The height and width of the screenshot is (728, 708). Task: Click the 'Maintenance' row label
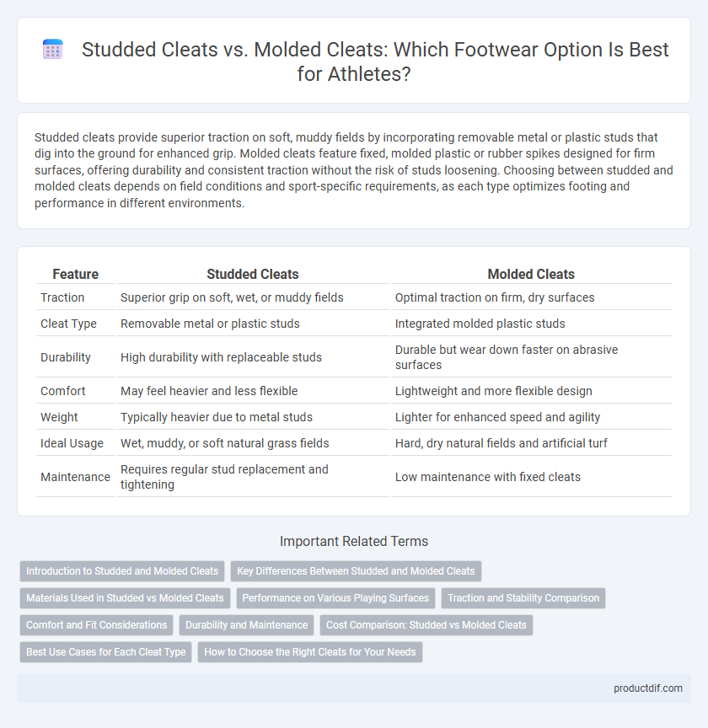[75, 477]
